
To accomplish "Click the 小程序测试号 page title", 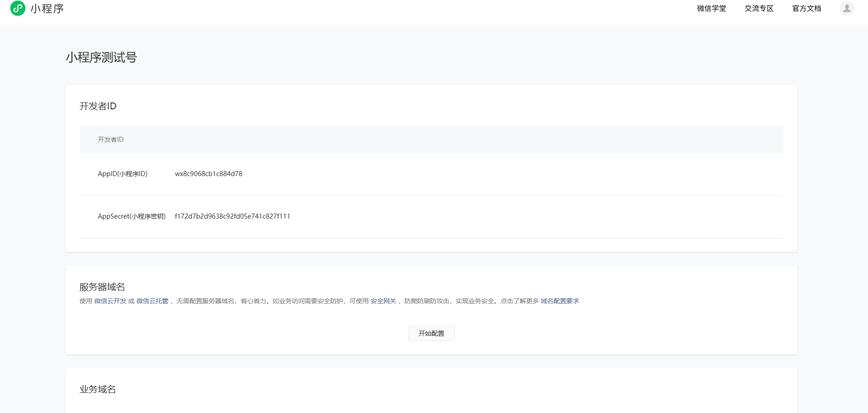I will [x=101, y=57].
